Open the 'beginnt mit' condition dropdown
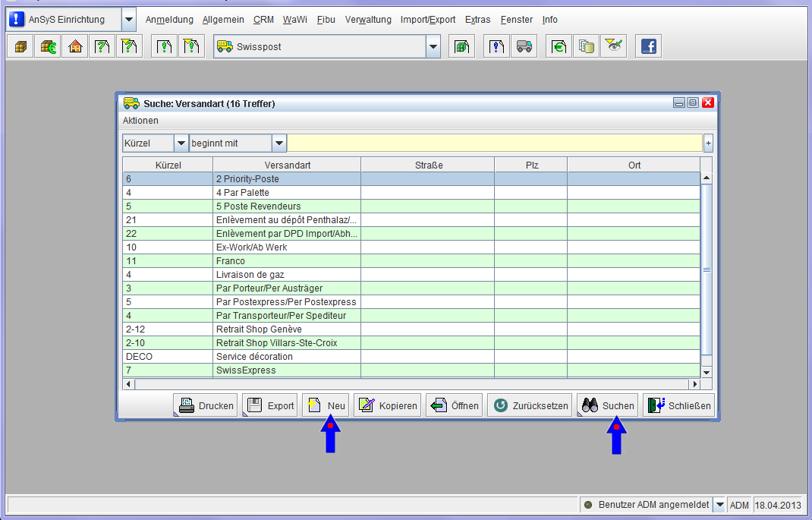The image size is (812, 520). click(279, 143)
